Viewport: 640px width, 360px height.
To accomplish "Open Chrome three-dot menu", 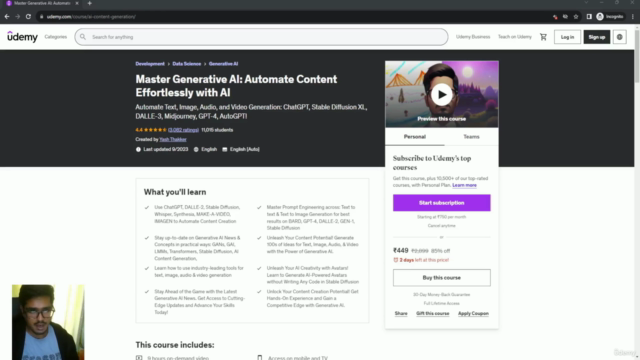I will pyautogui.click(x=633, y=17).
